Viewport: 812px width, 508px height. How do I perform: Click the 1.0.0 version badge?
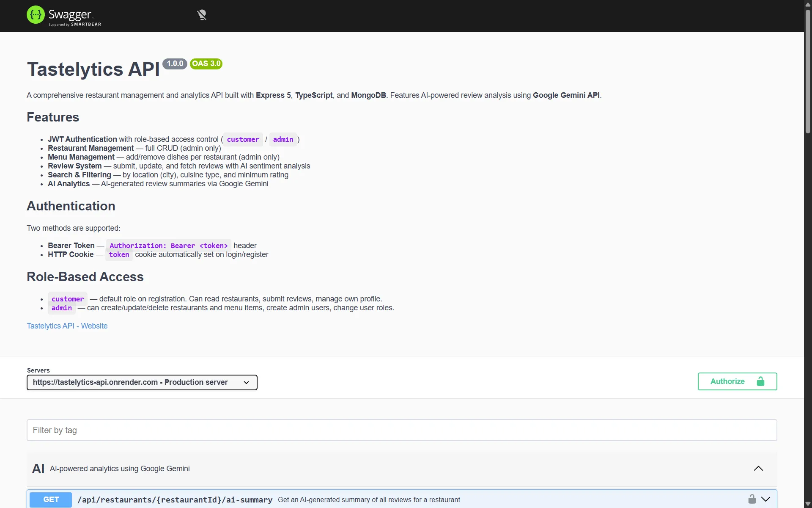pyautogui.click(x=175, y=63)
